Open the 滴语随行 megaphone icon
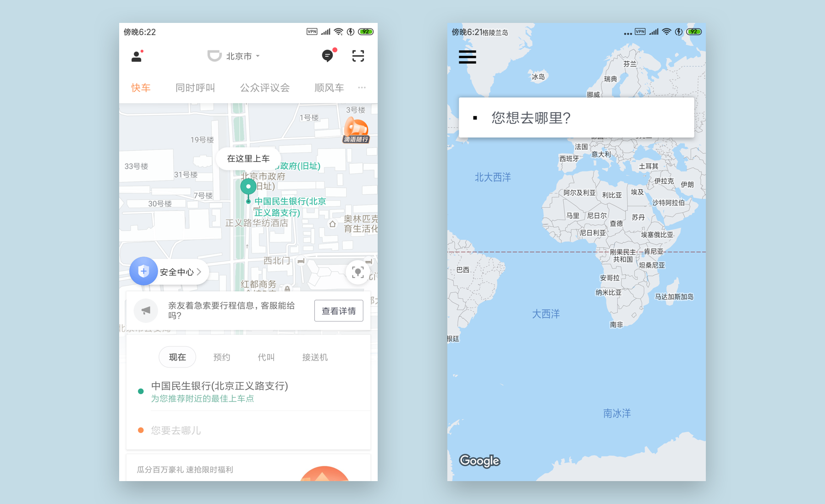825x504 pixels. (356, 130)
